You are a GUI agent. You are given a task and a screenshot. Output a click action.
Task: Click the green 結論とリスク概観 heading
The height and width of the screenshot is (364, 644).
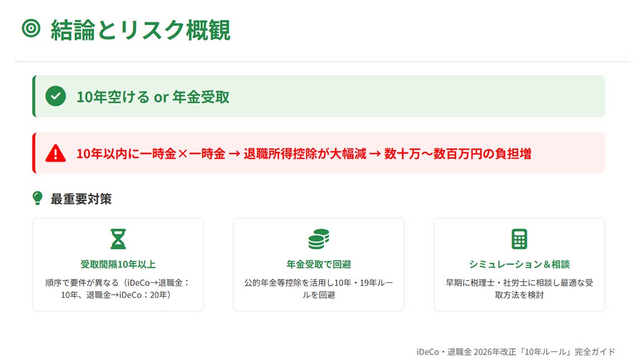pos(140,26)
